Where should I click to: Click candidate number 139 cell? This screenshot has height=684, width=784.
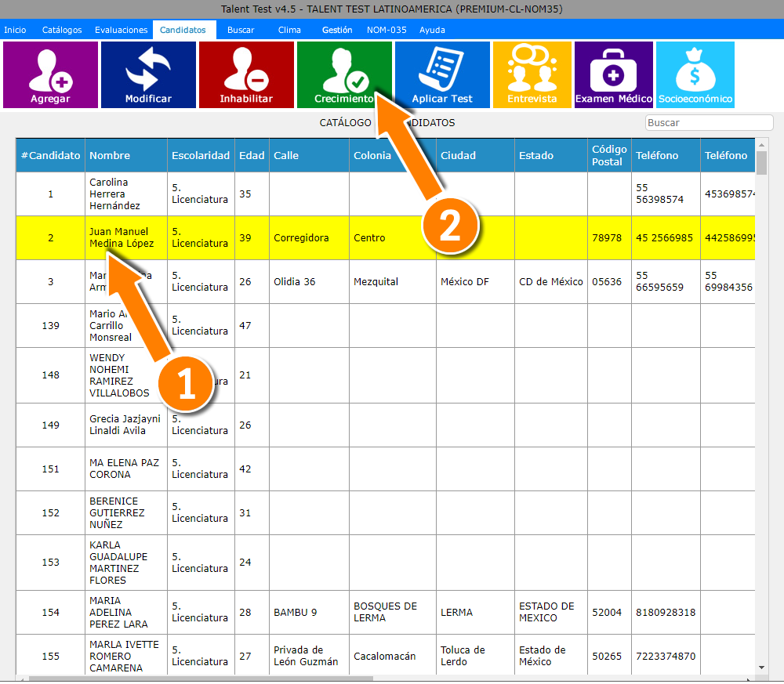(x=50, y=326)
